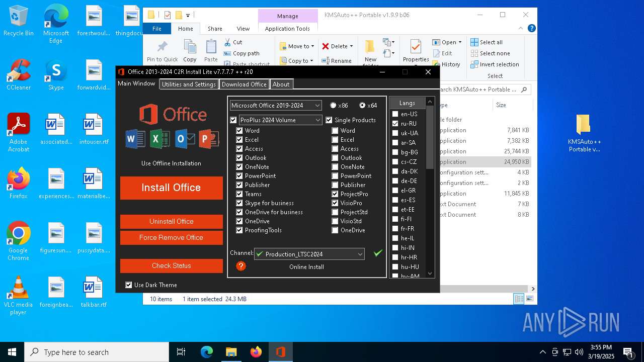Show hidden system tray icons chevron
The width and height of the screenshot is (644, 362).
tap(542, 352)
